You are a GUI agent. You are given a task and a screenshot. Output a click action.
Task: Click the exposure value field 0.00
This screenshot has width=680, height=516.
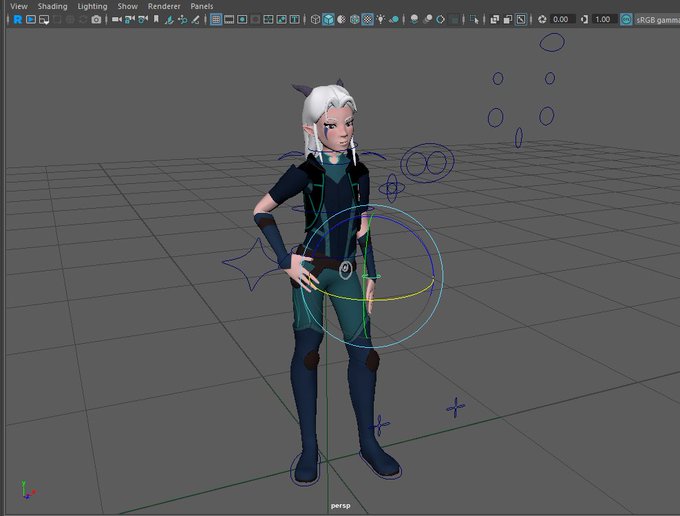pos(562,20)
